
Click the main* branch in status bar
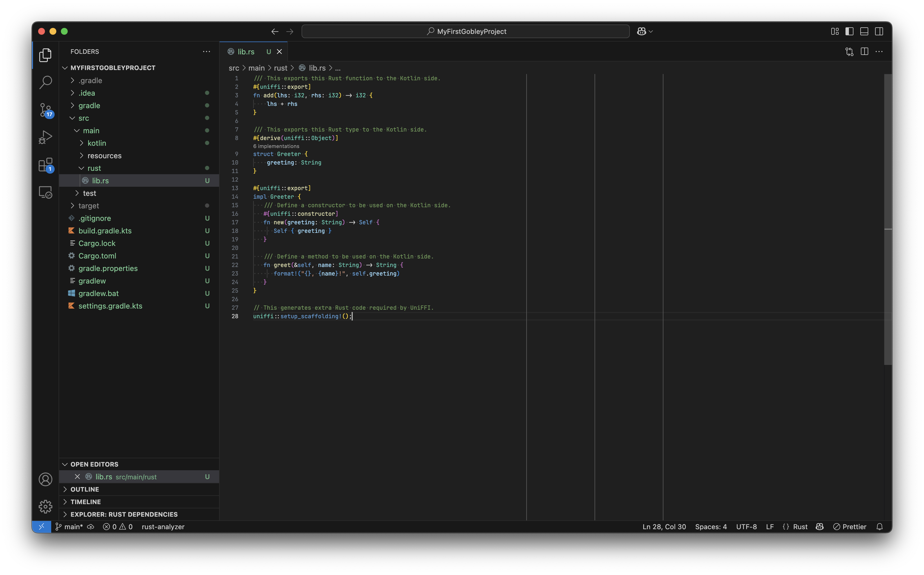pyautogui.click(x=69, y=527)
